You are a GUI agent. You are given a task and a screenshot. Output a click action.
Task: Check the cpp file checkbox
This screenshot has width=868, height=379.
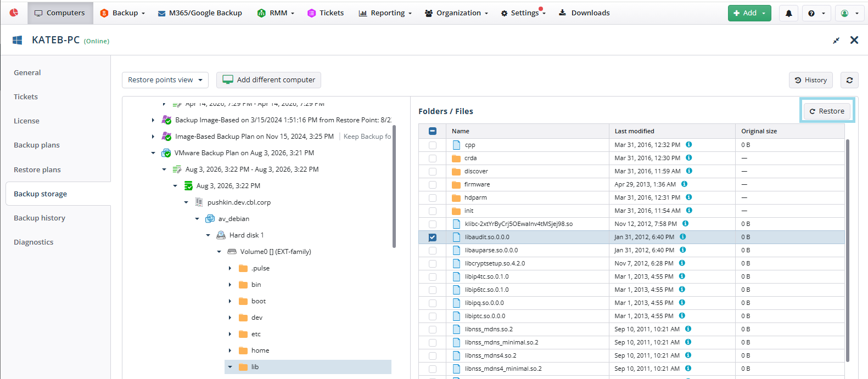point(433,145)
